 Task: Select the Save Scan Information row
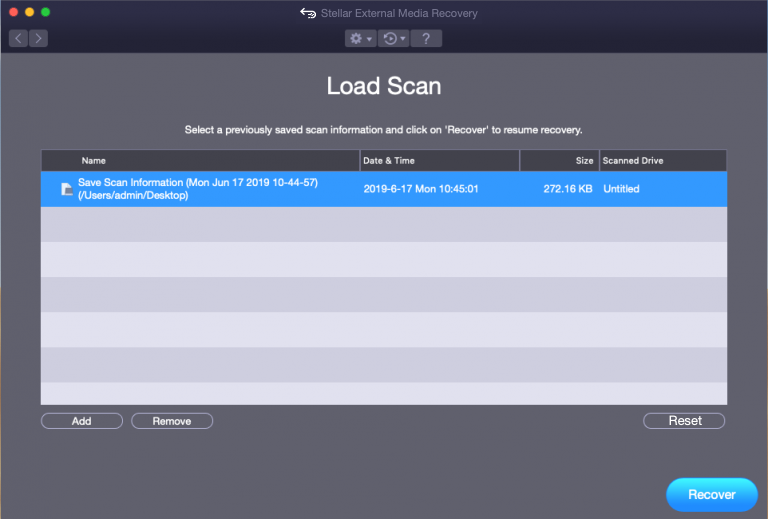click(384, 189)
